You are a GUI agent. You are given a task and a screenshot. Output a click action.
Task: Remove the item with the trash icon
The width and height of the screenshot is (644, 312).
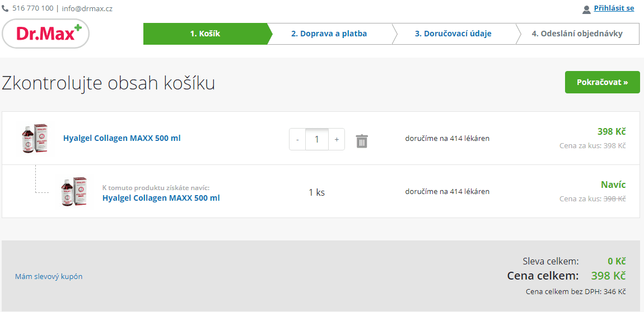point(362,141)
